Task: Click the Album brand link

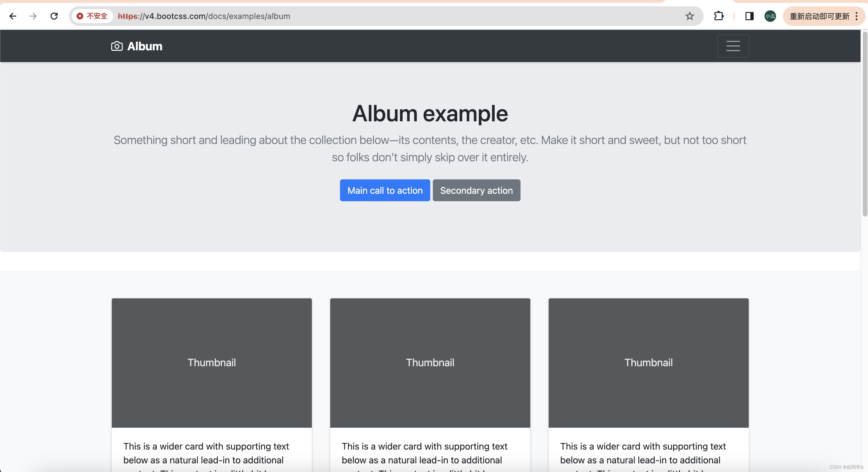Action: coord(145,46)
